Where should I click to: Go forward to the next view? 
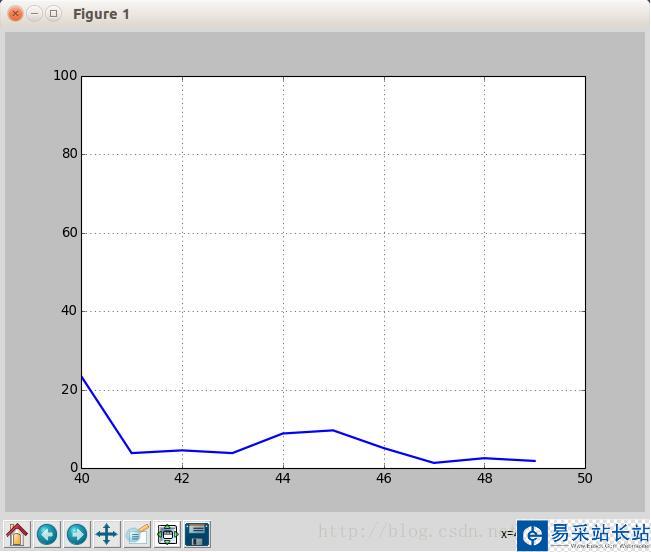coord(77,534)
